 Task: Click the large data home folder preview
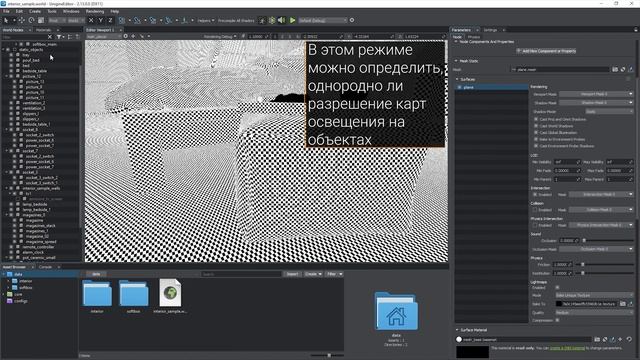click(396, 311)
